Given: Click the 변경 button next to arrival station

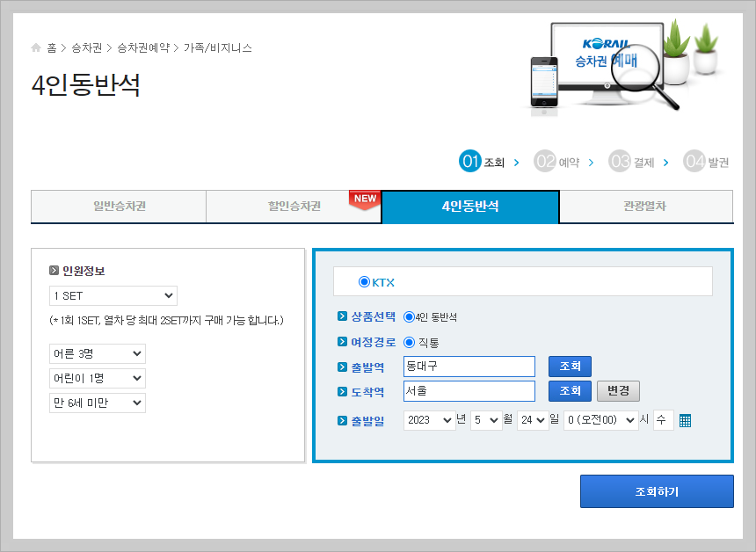Looking at the screenshot, I should click(x=617, y=390).
